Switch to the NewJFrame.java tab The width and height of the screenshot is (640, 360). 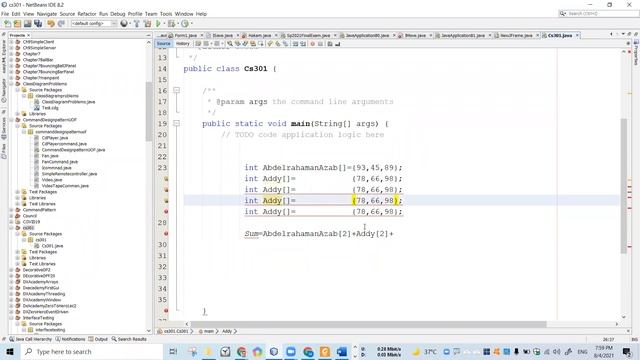tap(516, 36)
